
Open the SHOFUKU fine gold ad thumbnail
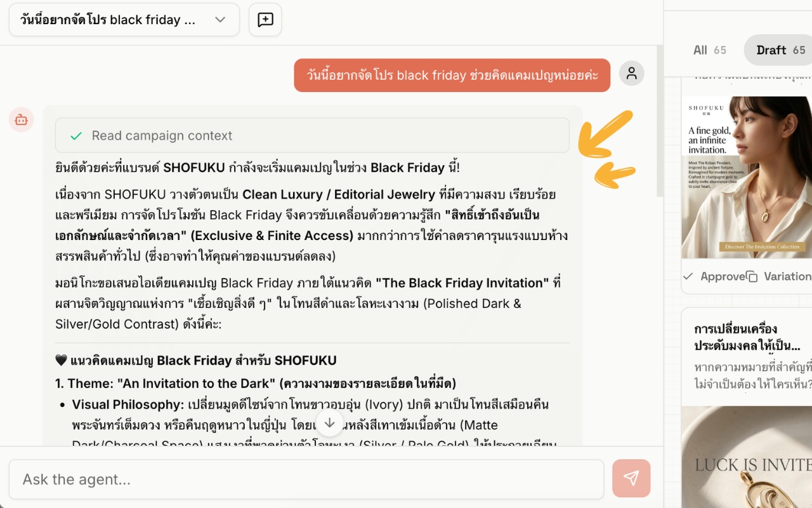pyautogui.click(x=747, y=177)
